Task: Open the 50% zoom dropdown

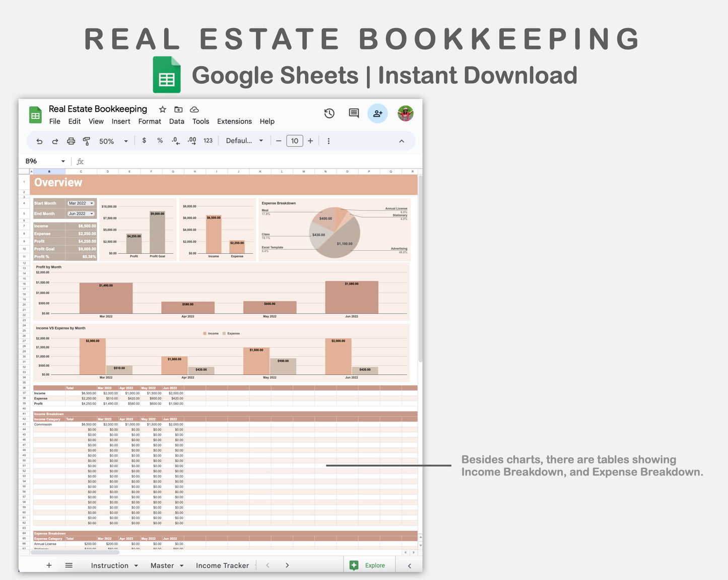Action: [112, 141]
